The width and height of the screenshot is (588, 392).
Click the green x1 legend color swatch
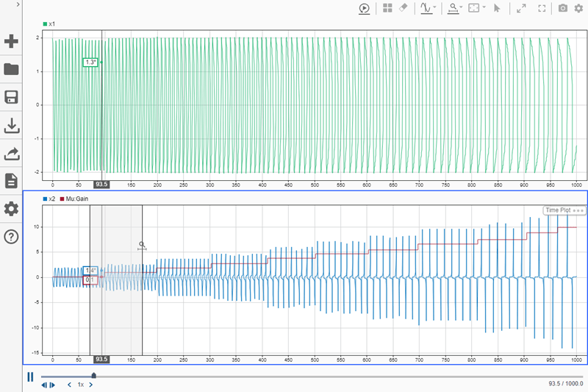[45, 24]
